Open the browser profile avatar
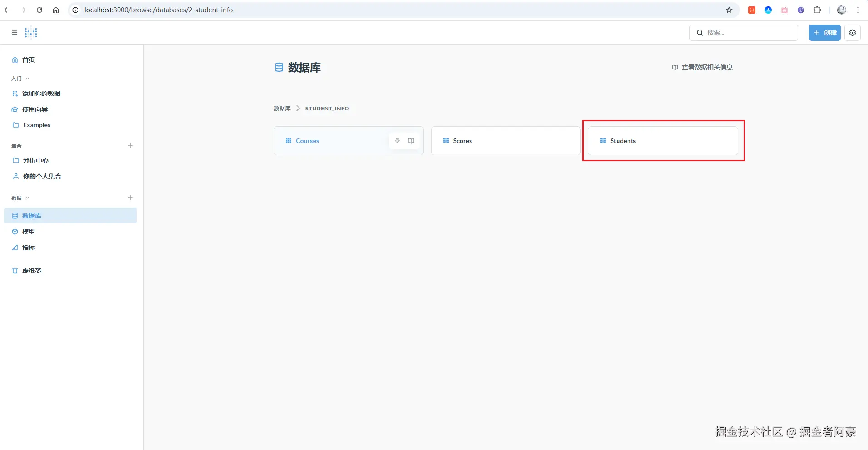Image resolution: width=868 pixels, height=450 pixels. (842, 10)
